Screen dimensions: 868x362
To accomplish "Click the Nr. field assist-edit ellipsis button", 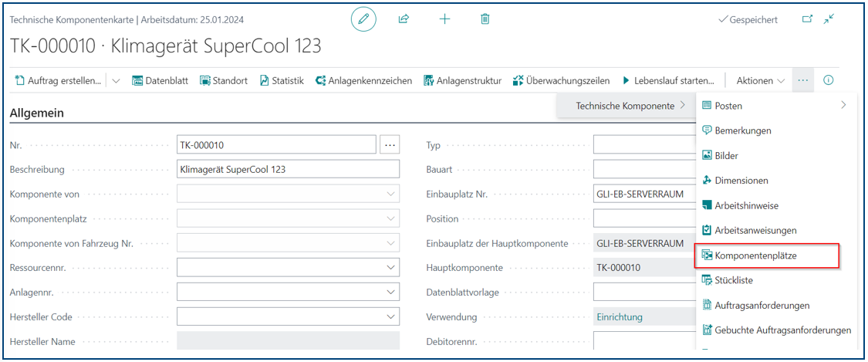I will click(x=390, y=144).
